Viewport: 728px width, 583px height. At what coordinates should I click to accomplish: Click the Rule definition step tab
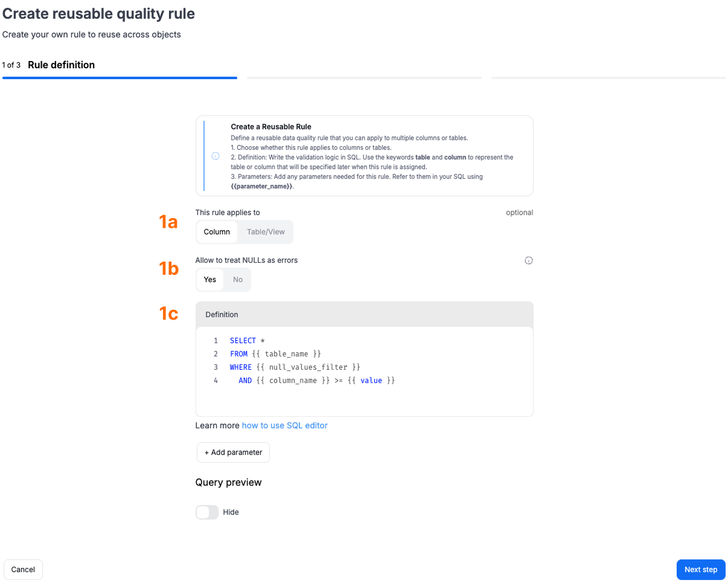coord(61,65)
